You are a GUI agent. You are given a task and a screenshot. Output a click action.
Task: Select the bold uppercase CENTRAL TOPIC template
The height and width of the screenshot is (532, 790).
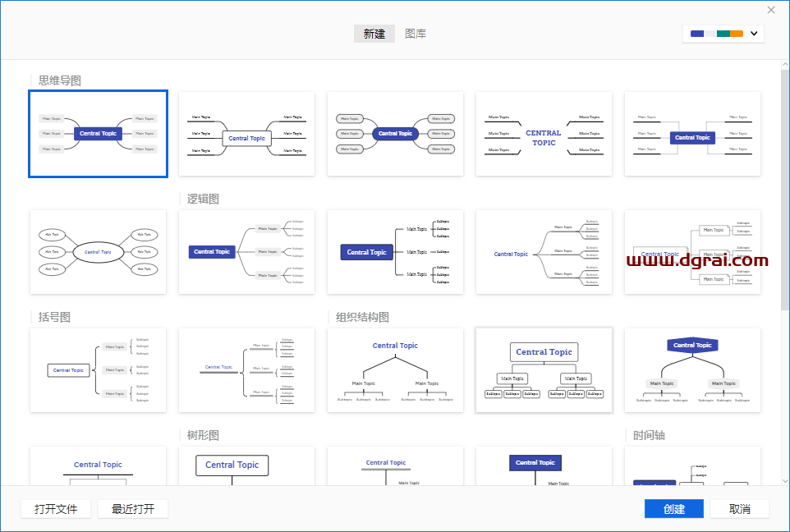tap(544, 134)
